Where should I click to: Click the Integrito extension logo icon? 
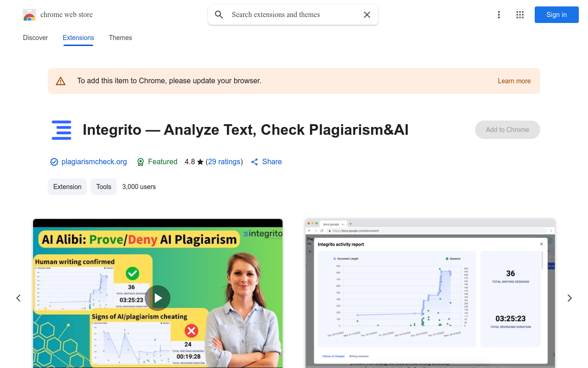coord(62,130)
